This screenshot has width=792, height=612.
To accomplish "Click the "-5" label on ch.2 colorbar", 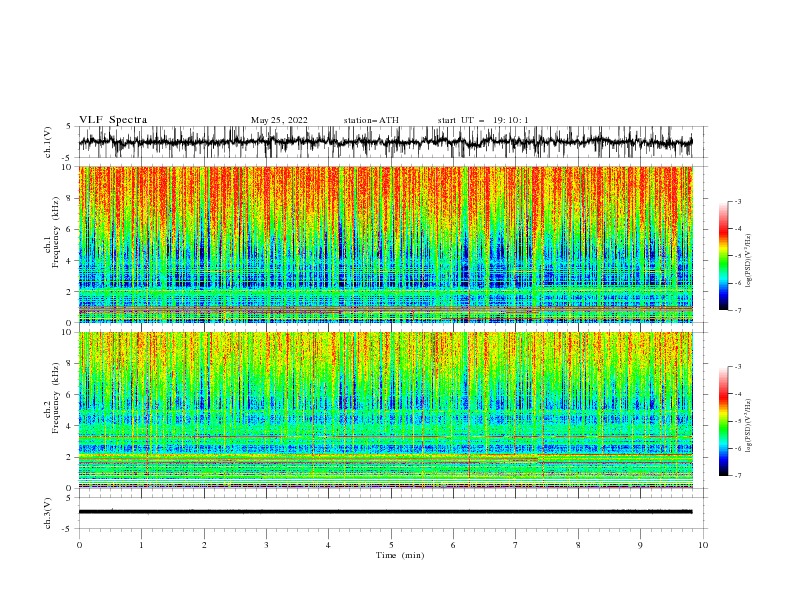I will pos(737,421).
